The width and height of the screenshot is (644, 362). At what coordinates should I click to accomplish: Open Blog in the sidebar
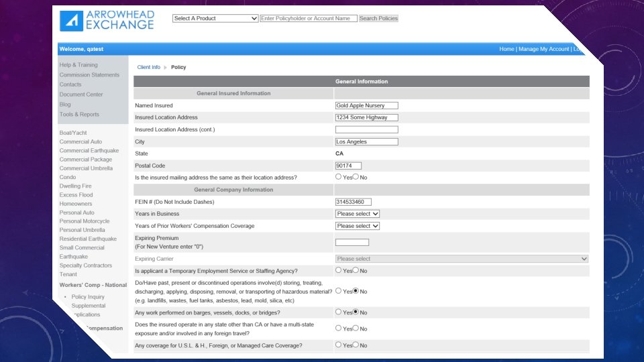click(x=65, y=105)
